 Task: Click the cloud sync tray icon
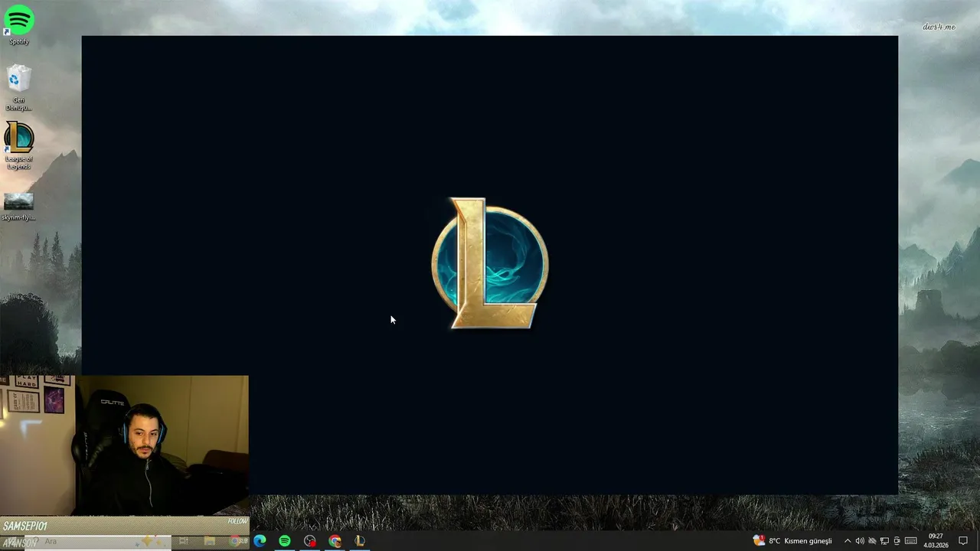click(x=872, y=541)
